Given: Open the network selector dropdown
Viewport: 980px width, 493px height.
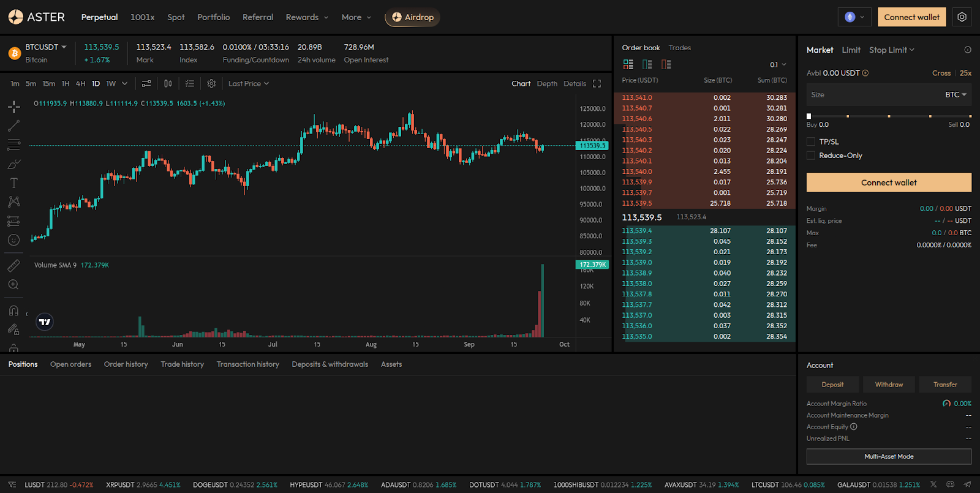Looking at the screenshot, I should (854, 17).
